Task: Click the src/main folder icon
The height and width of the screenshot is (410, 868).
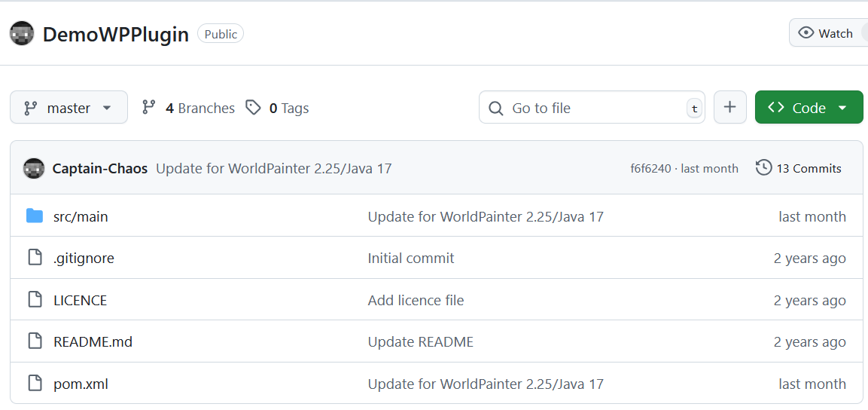Action: 35,216
